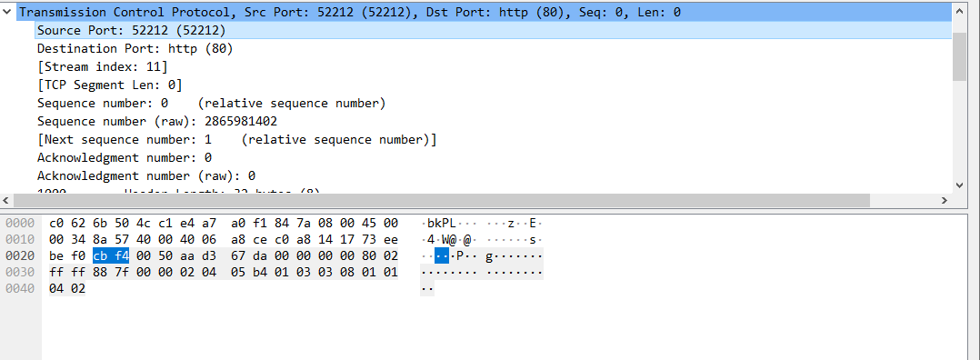Screen dimensions: 980x360
Task: Select the Acknowledgment number: 0 row
Action: tap(494, 157)
